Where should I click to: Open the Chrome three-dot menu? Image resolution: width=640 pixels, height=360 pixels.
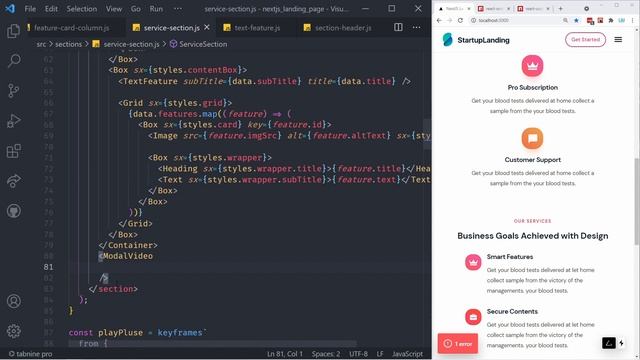[633, 20]
